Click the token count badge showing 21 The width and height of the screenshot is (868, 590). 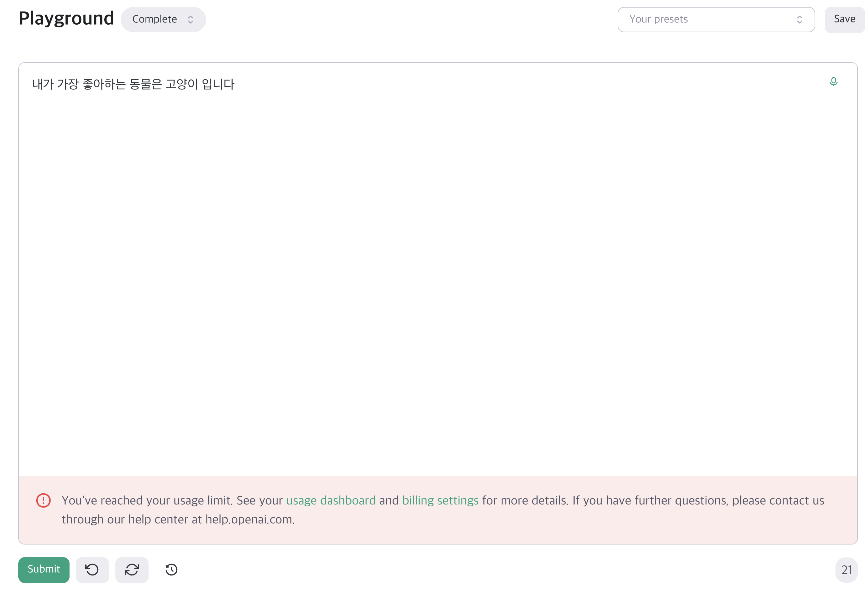pos(846,570)
